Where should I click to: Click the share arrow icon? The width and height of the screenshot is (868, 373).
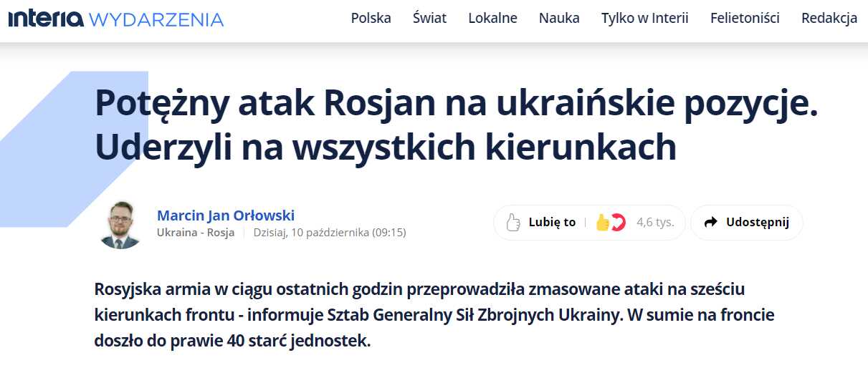(711, 222)
